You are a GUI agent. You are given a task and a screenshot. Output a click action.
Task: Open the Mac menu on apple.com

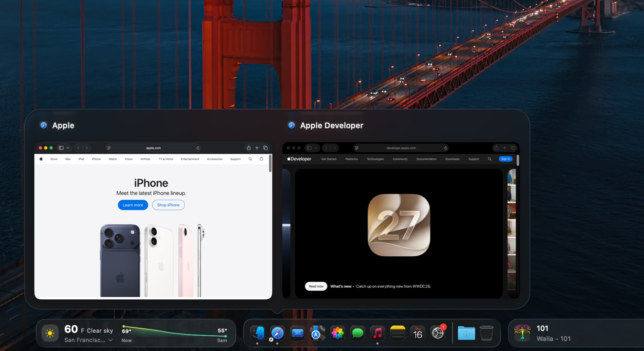(x=68, y=159)
